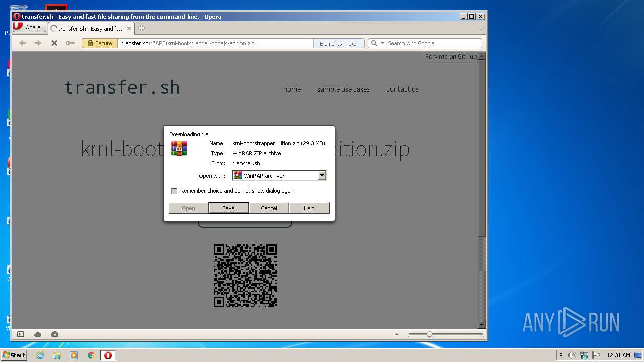
Task: Click the vertical scrollbar thumb
Action: (481, 148)
